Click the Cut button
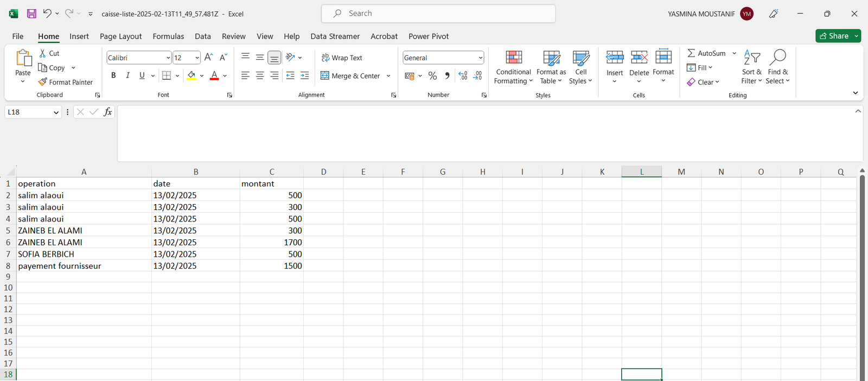 49,53
